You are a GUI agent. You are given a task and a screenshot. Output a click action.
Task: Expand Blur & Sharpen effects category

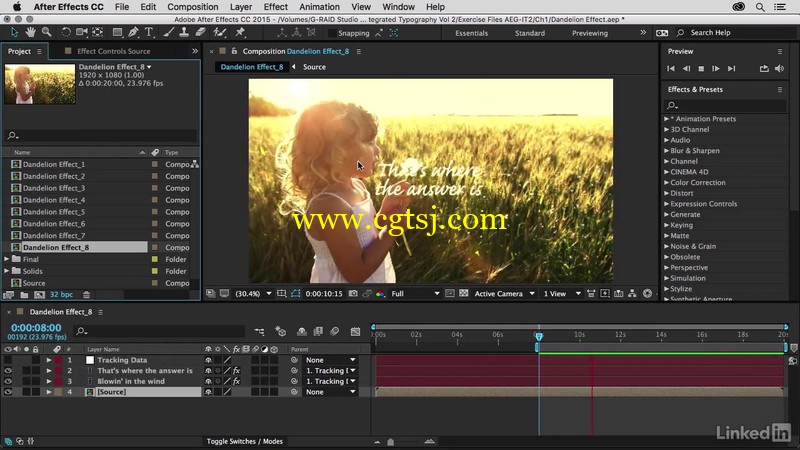pos(666,151)
